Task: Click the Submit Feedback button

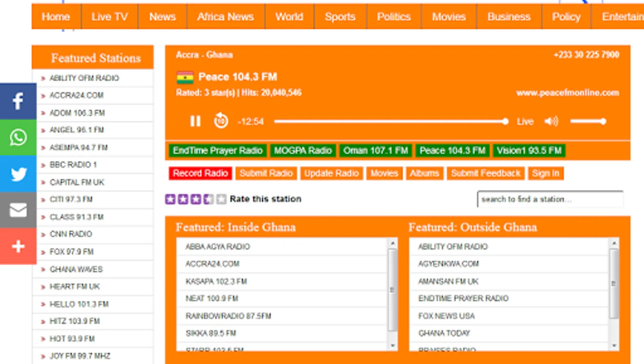Action: [x=486, y=173]
